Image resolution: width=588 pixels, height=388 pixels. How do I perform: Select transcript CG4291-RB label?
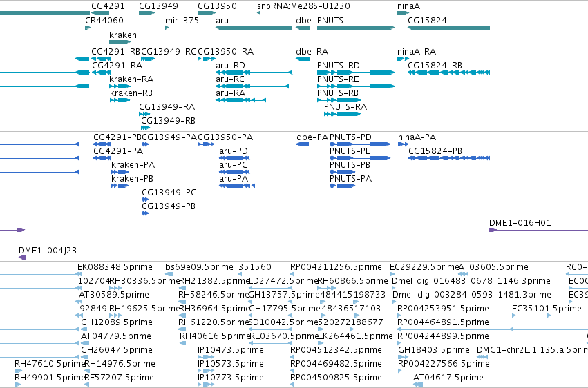(x=116, y=52)
